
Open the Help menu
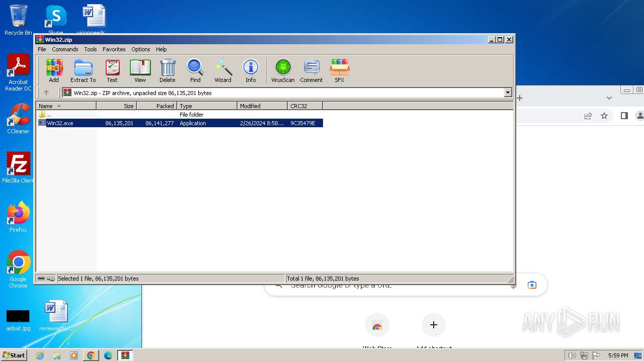pos(161,49)
